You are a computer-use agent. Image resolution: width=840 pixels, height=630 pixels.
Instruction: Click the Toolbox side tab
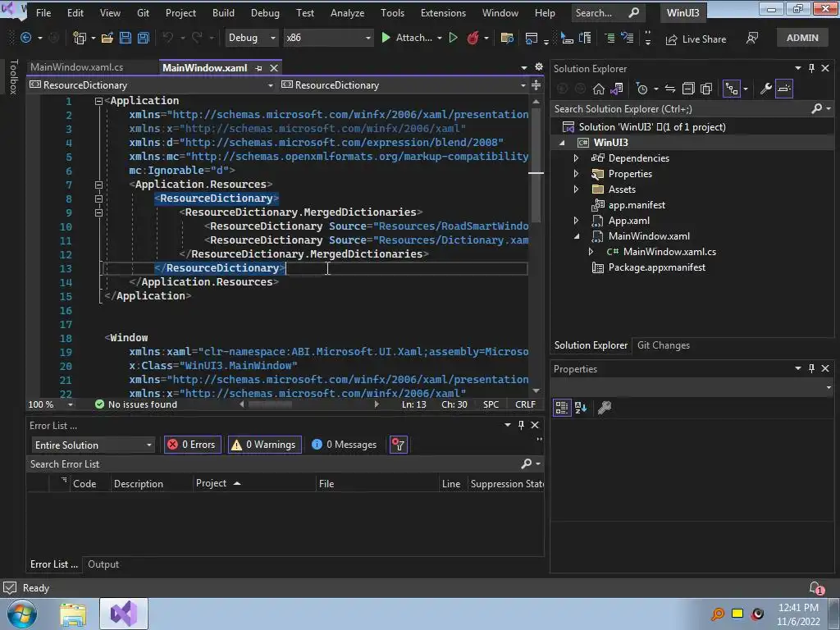13,76
